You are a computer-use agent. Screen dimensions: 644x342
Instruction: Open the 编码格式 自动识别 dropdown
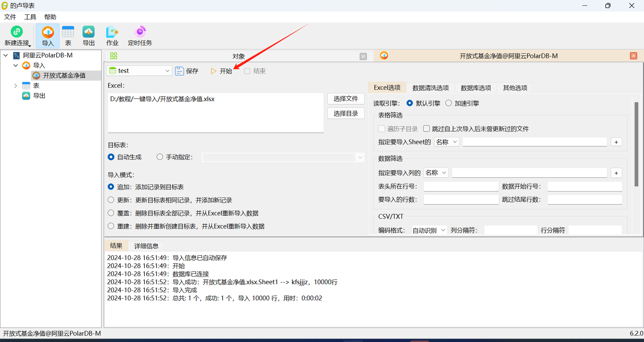tap(429, 230)
